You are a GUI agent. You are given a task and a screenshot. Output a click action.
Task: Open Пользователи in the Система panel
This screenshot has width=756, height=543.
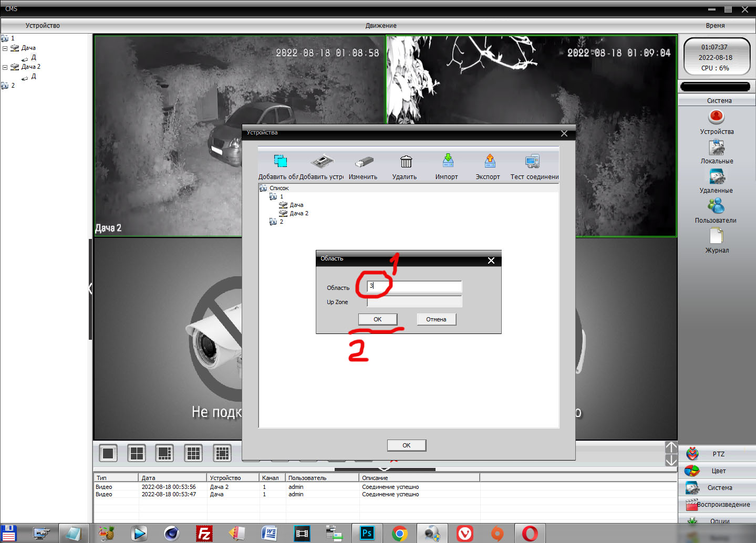pos(716,206)
